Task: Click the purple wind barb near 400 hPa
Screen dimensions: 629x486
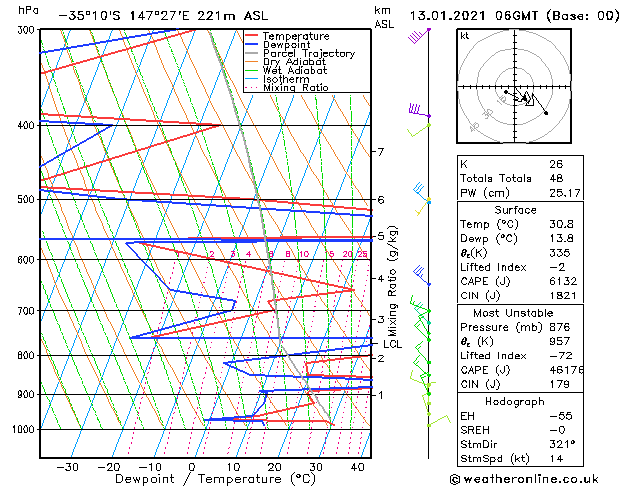Action: coord(420,110)
